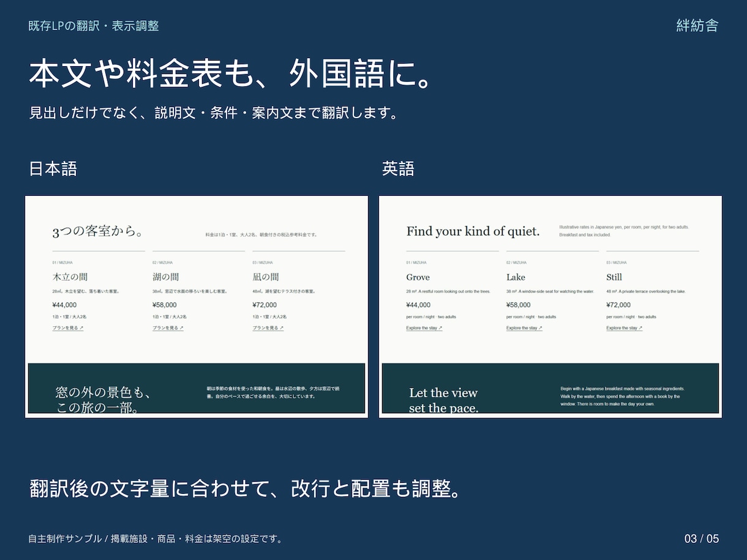Select the 木立の間 room title
Image resolution: width=747 pixels, height=560 pixels.
tap(70, 277)
